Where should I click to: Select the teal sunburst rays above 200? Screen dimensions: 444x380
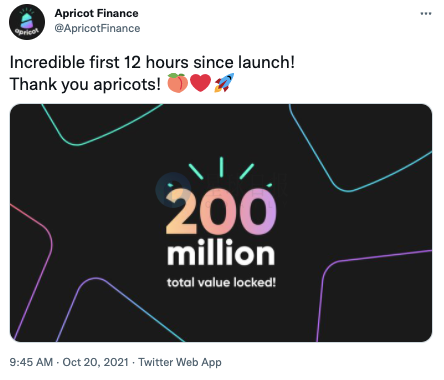pyautogui.click(x=221, y=171)
